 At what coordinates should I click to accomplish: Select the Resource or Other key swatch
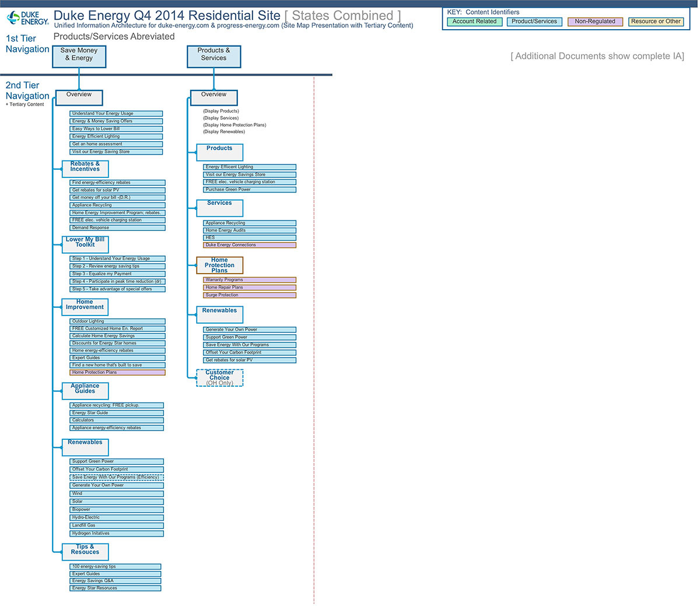[x=656, y=22]
